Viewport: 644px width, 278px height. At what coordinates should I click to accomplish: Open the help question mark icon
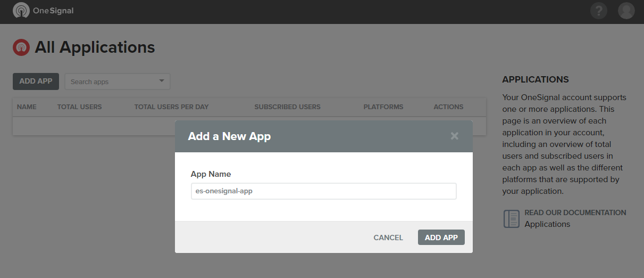599,11
